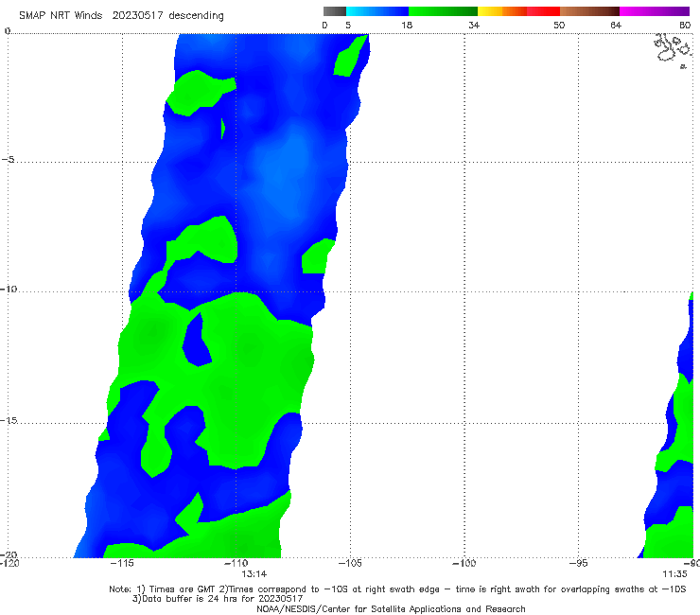Click the color bar label '18'
This screenshot has width=700, height=615.
[x=407, y=25]
